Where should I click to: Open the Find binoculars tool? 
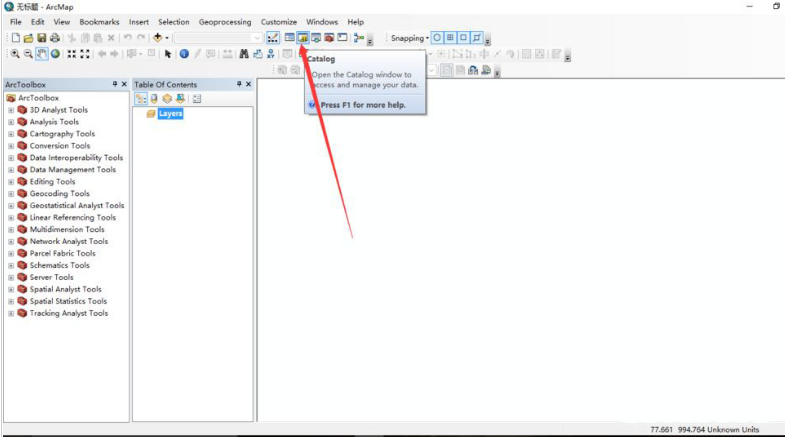[x=244, y=54]
